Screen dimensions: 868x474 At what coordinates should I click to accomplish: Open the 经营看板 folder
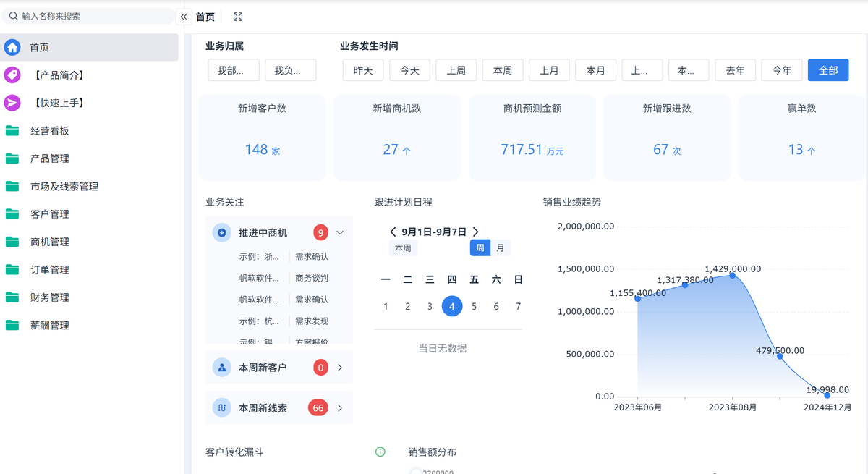[x=49, y=131]
